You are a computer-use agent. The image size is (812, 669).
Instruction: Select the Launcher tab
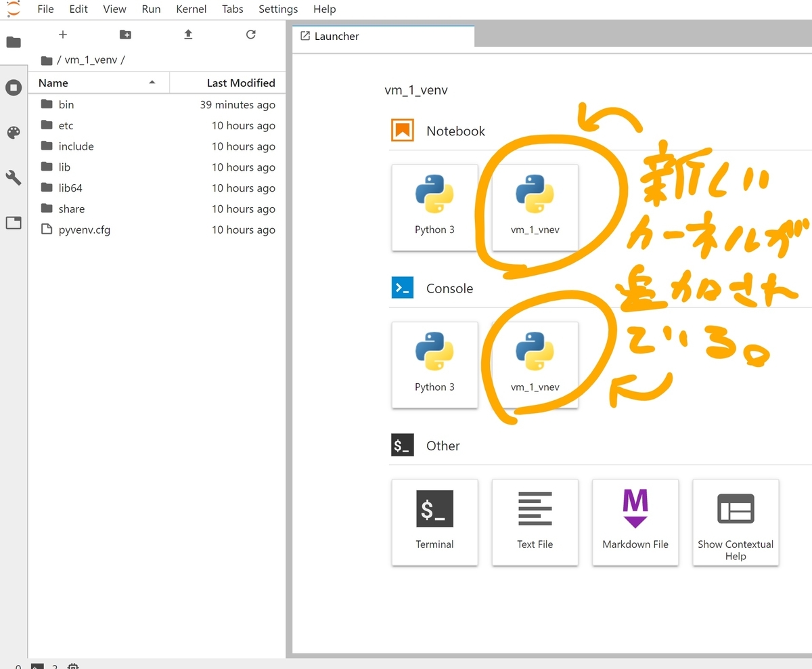[384, 37]
